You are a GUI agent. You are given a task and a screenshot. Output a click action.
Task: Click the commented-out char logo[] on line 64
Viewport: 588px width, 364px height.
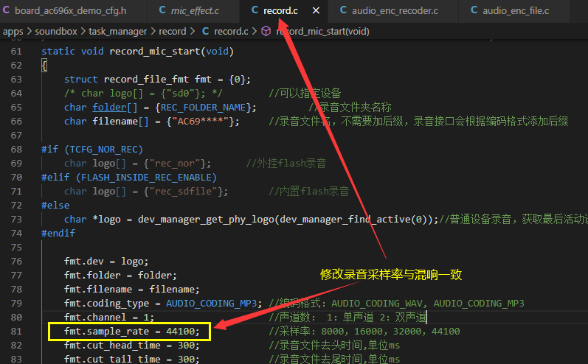(x=143, y=94)
